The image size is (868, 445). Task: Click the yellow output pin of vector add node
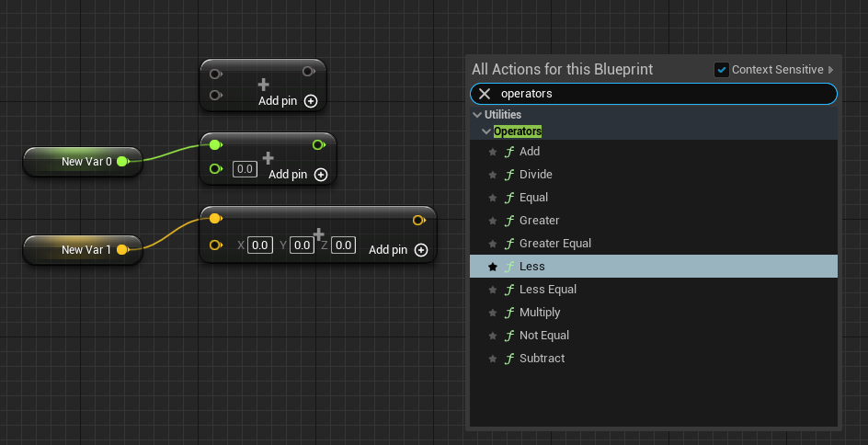(419, 221)
